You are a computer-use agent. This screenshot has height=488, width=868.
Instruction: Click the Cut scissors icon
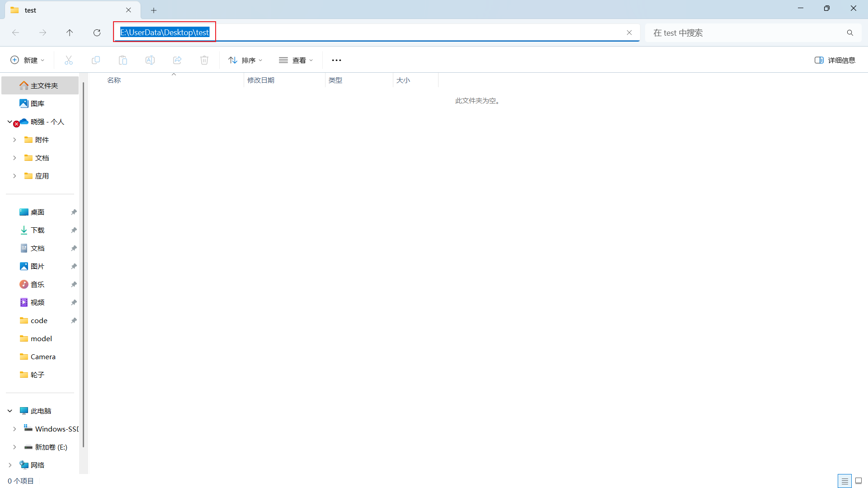[x=69, y=60]
